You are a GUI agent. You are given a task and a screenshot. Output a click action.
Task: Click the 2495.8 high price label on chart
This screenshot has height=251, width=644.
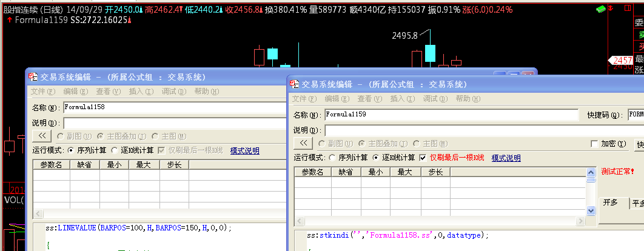tap(404, 36)
